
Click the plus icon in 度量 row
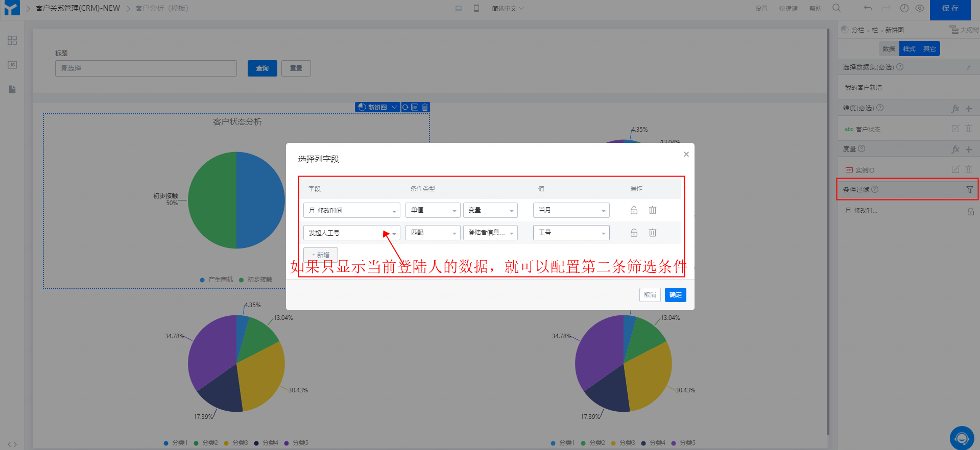tap(969, 149)
